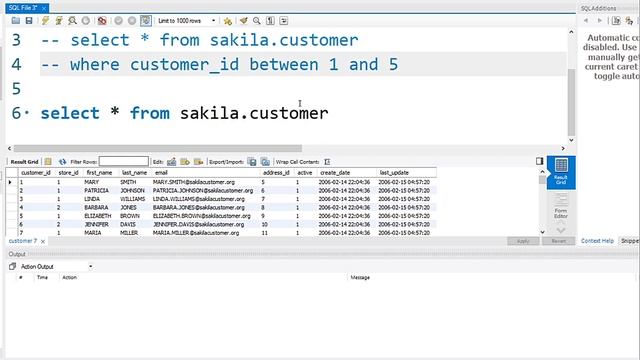This screenshot has width=640, height=360.
Task: Switch to Form Editor view
Action: pos(561,206)
